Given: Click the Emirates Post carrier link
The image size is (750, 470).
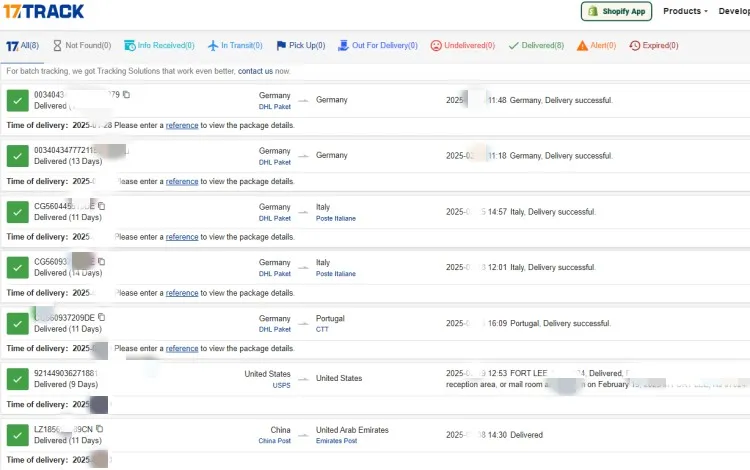Looking at the screenshot, I should point(337,441).
